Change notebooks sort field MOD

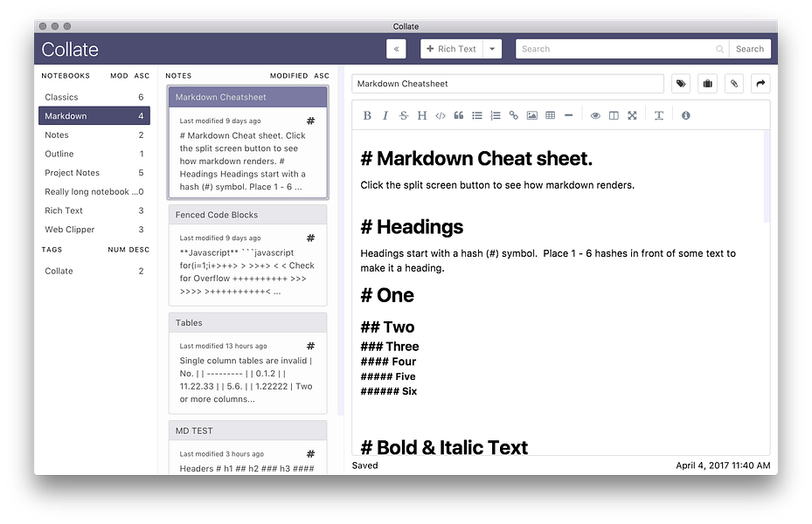119,75
